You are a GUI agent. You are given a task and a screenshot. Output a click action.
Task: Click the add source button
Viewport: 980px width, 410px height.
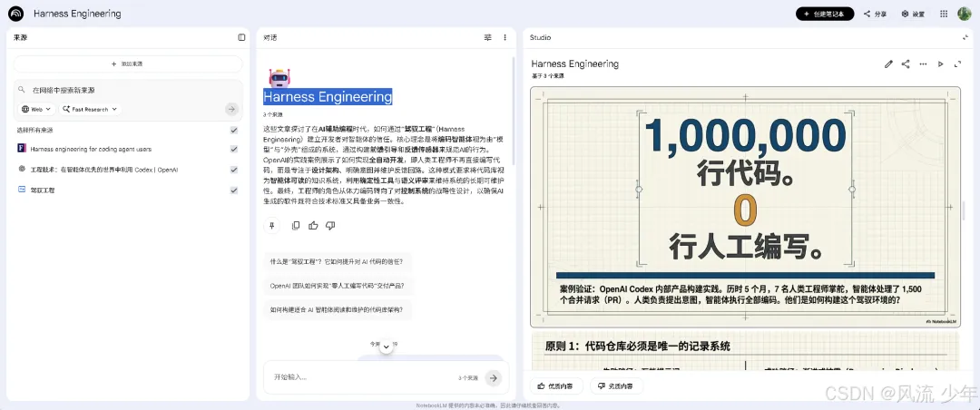coord(128,63)
